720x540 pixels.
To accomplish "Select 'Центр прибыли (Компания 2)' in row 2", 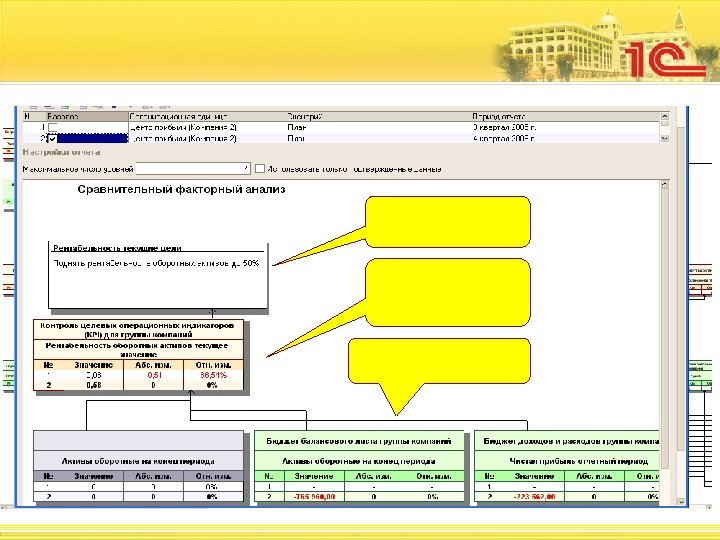I will [x=183, y=138].
